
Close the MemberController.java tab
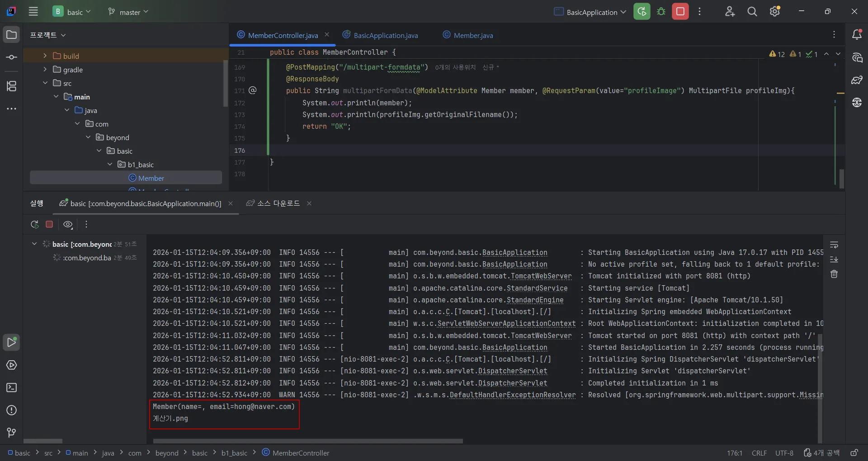click(327, 35)
